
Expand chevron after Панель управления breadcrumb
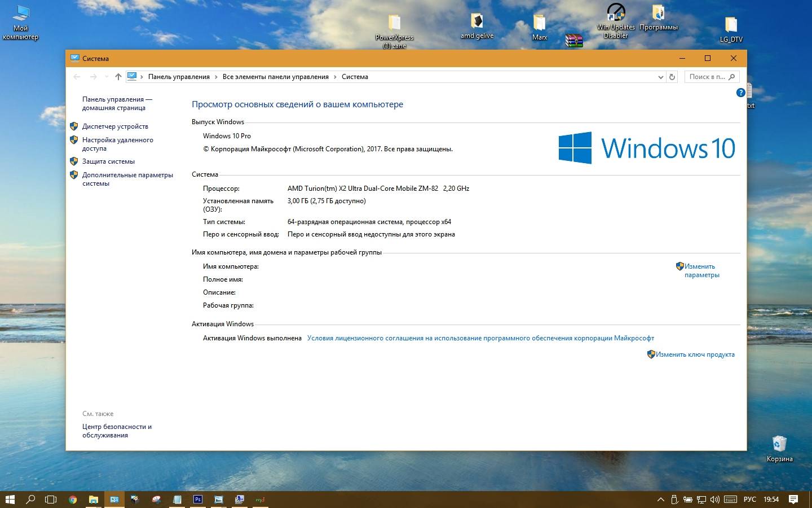click(x=216, y=77)
